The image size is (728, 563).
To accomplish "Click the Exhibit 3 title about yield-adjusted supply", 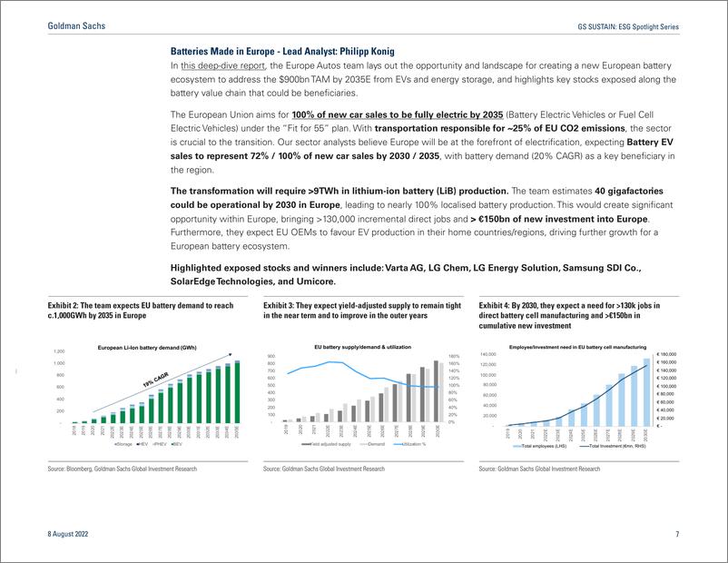I will 362,311.
